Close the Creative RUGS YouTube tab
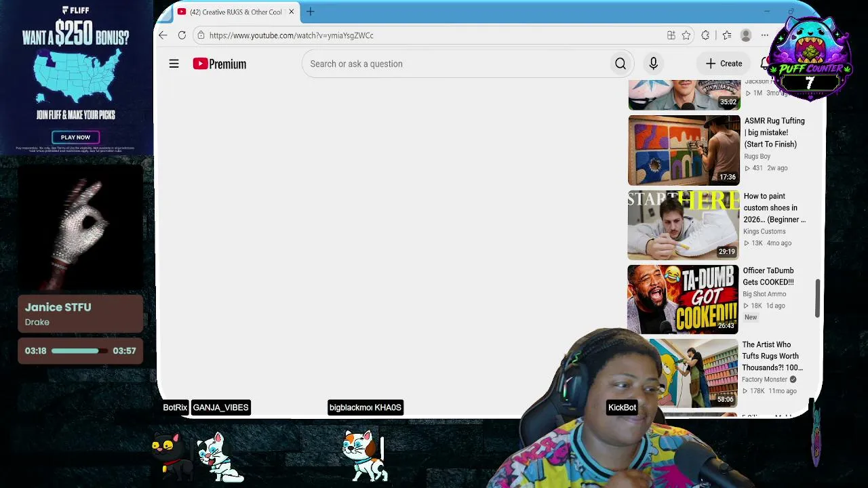Viewport: 868px width, 488px height. pos(292,12)
